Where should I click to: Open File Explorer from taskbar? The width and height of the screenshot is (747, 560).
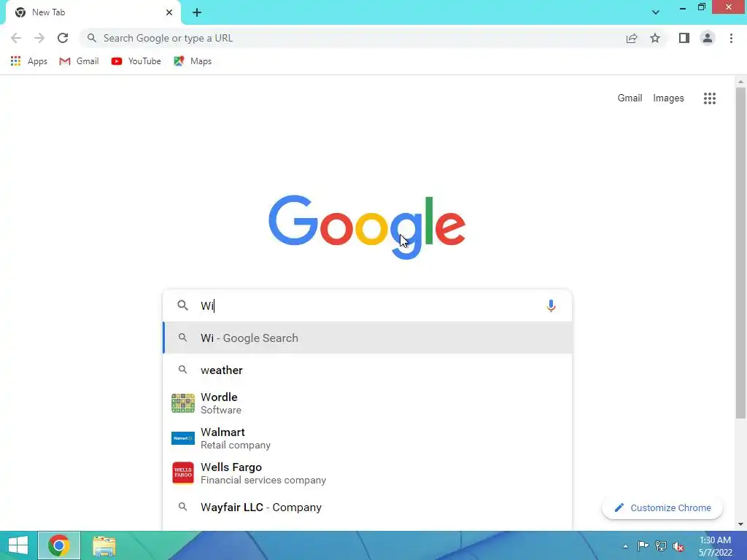pos(104,546)
